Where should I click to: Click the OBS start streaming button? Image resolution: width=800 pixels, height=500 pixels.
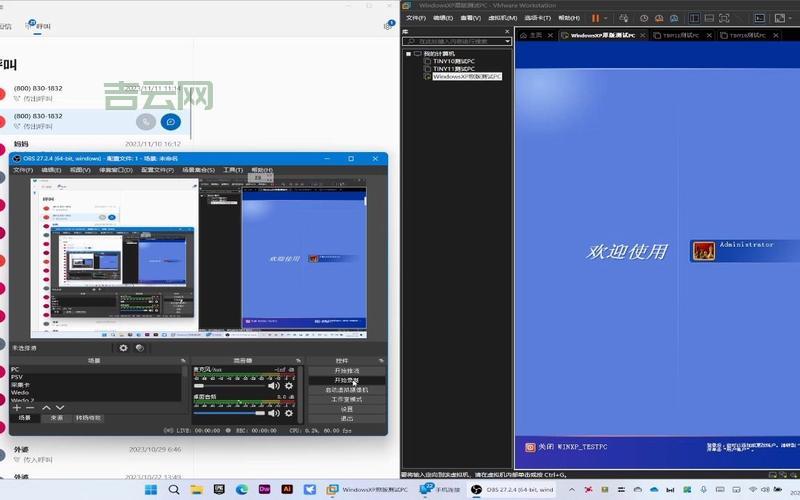click(347, 371)
